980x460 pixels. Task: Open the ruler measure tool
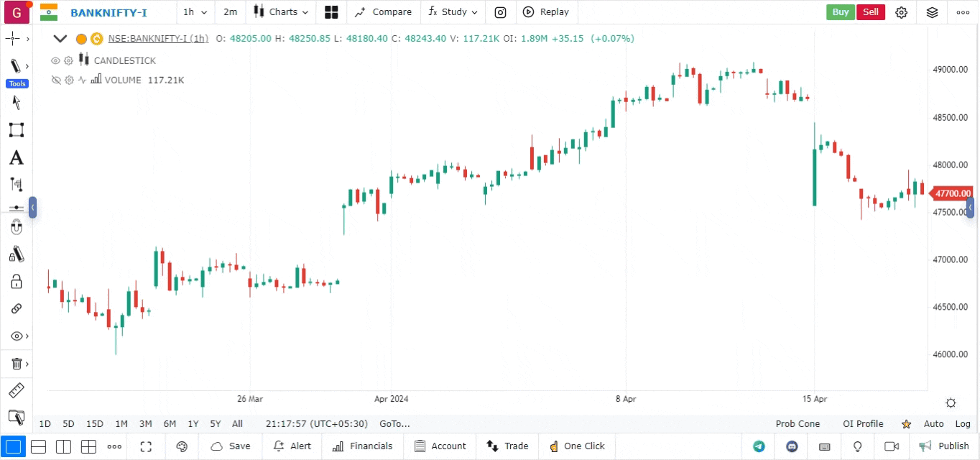[16, 391]
